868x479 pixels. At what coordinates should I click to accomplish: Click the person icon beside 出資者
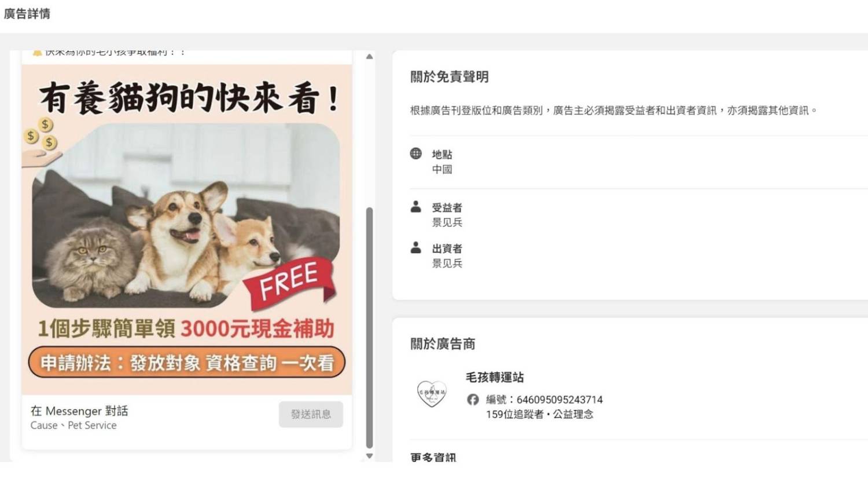coord(415,247)
